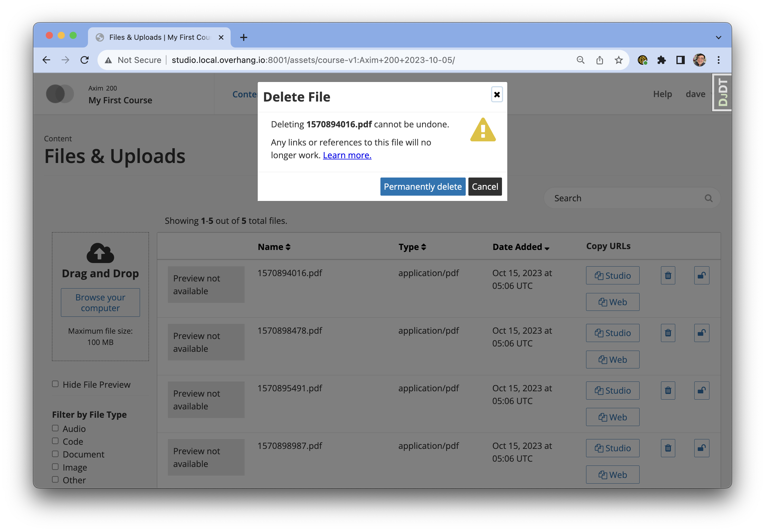Image resolution: width=765 pixels, height=532 pixels.
Task: Click the search magnifier icon
Action: point(708,198)
